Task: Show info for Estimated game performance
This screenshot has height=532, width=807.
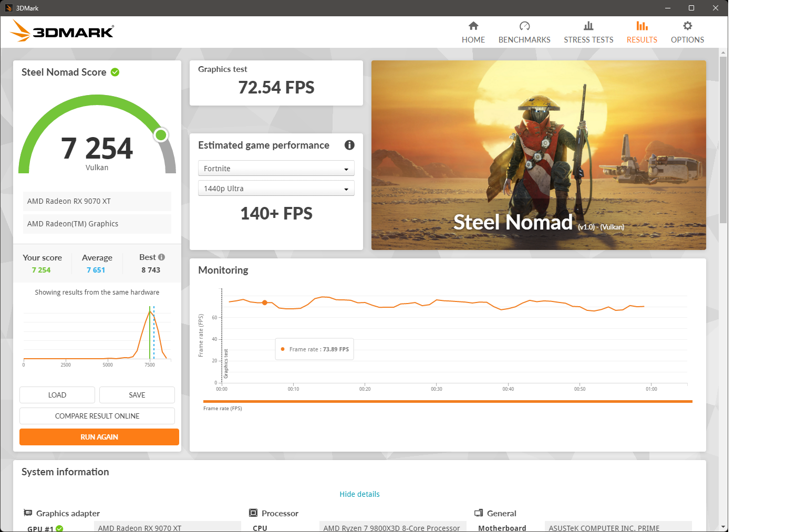Action: click(349, 145)
